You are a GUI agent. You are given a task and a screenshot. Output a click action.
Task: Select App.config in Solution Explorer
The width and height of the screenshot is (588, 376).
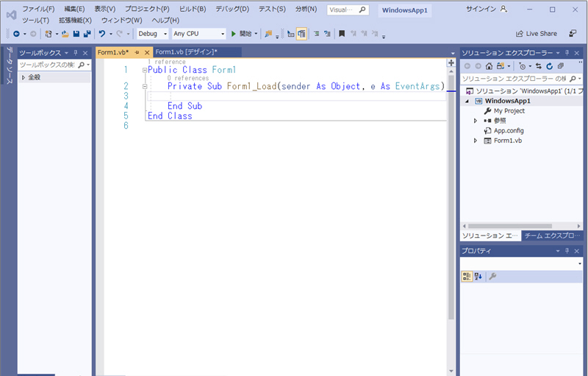click(509, 130)
